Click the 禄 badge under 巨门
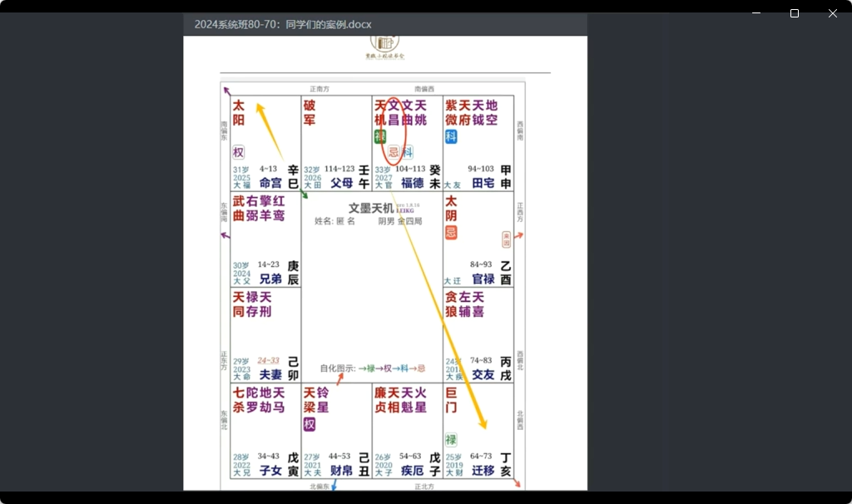This screenshot has width=852, height=504. point(451,439)
